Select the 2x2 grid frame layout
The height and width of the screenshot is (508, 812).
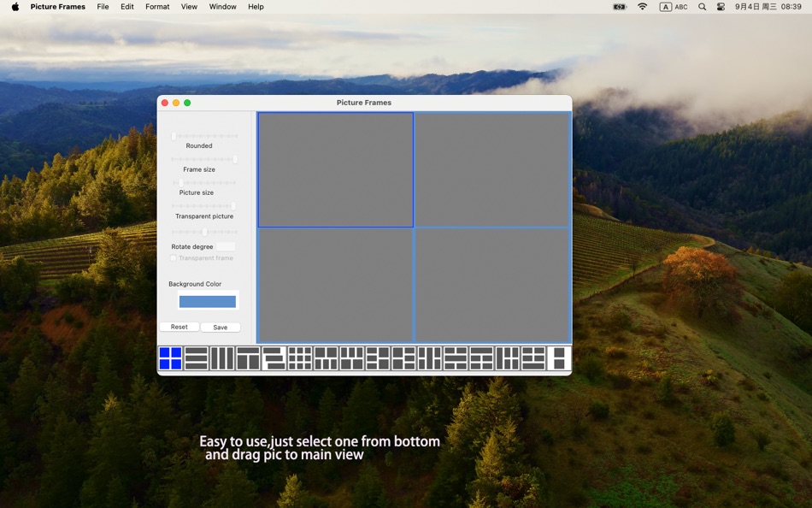169,359
